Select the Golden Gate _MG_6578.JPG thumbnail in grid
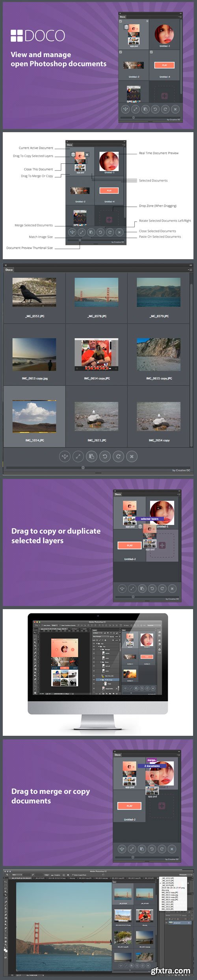 pyautogui.click(x=97, y=292)
